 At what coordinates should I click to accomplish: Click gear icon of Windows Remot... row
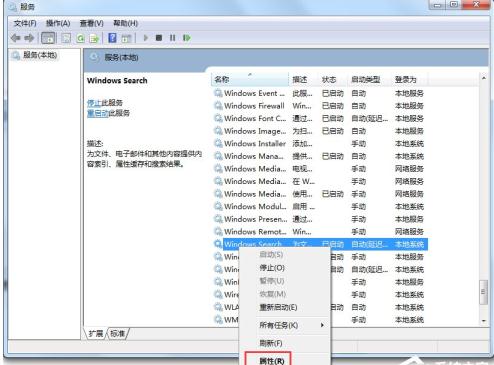[x=218, y=231]
